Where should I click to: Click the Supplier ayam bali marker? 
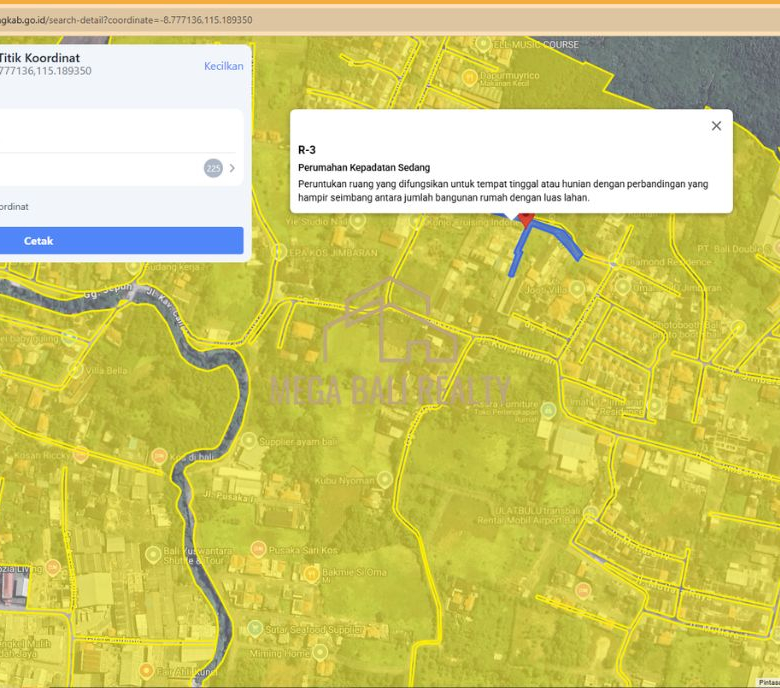tap(247, 440)
